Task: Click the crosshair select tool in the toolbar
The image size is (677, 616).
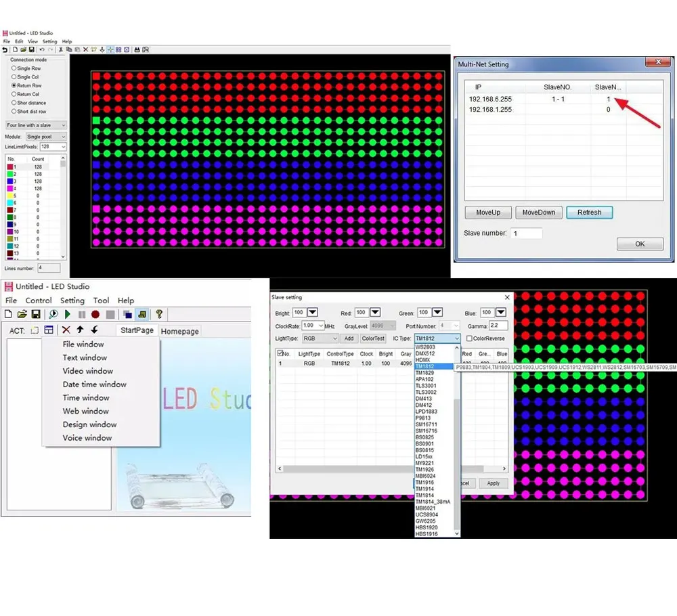Action: pyautogui.click(x=110, y=49)
